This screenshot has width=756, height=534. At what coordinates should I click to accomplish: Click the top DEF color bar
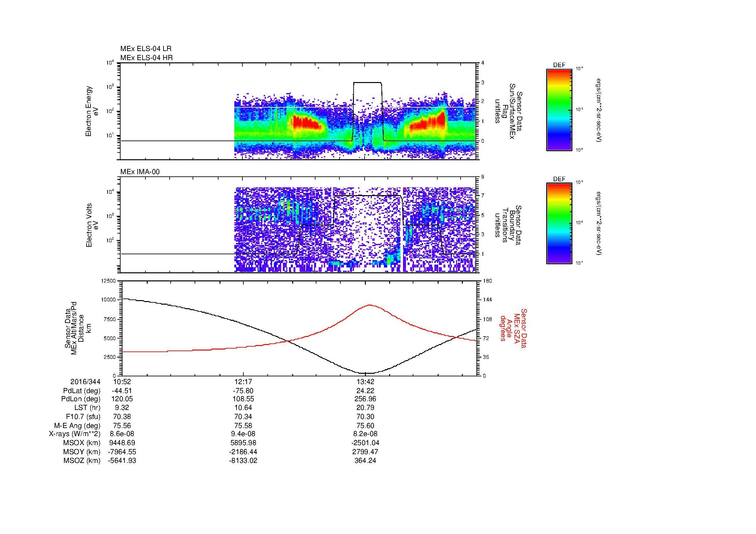point(559,110)
